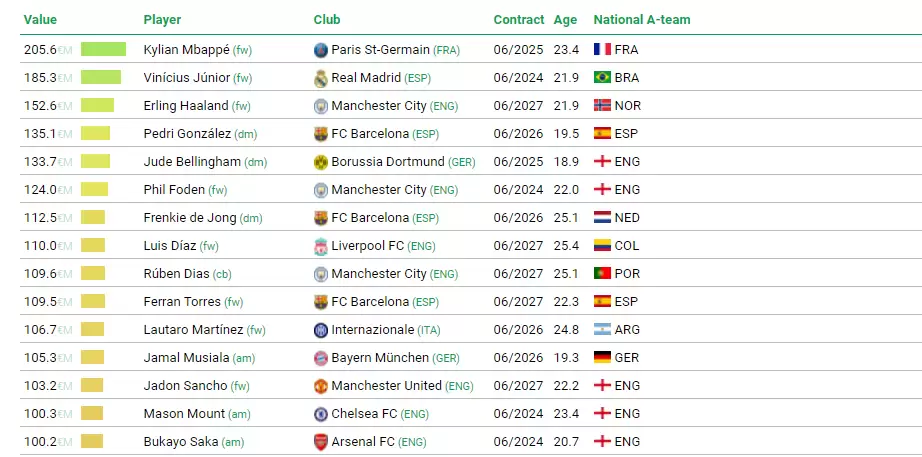Click the Club column header
The image size is (922, 457).
[x=326, y=20]
